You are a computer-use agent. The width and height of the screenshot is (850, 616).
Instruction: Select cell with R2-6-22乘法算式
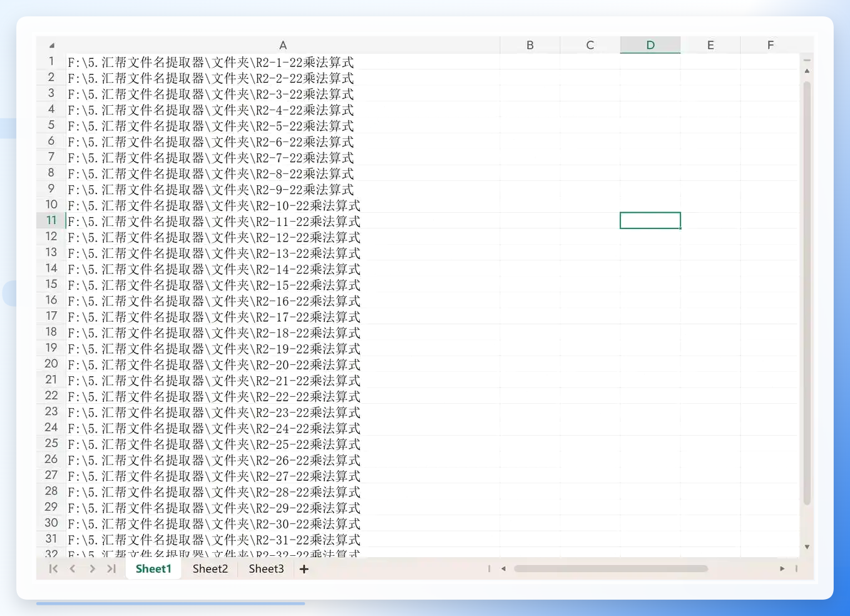pyautogui.click(x=283, y=141)
